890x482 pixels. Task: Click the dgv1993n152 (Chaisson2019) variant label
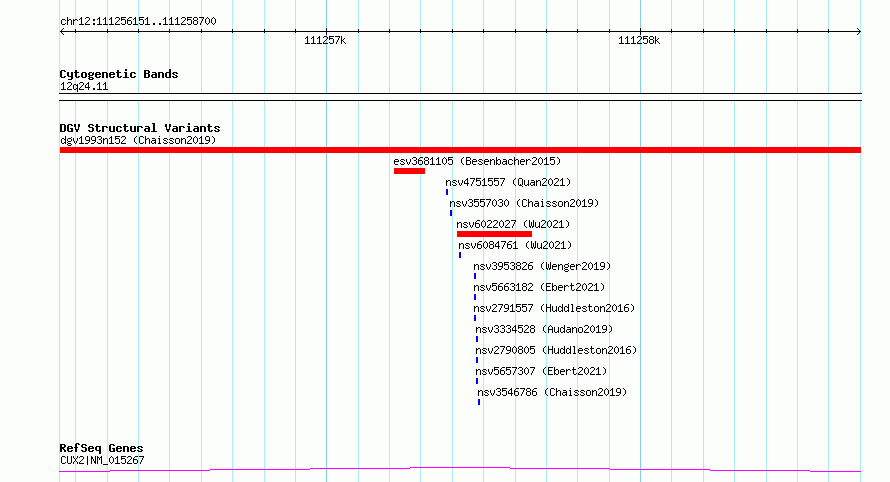[x=138, y=140]
